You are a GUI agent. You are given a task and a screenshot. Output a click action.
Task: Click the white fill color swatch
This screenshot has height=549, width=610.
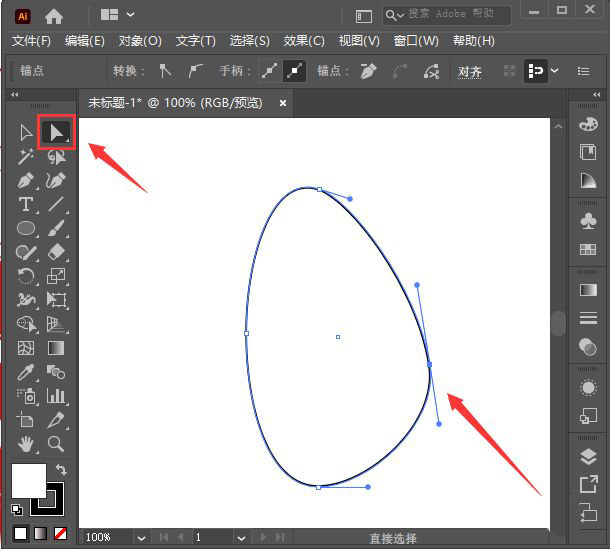(28, 481)
